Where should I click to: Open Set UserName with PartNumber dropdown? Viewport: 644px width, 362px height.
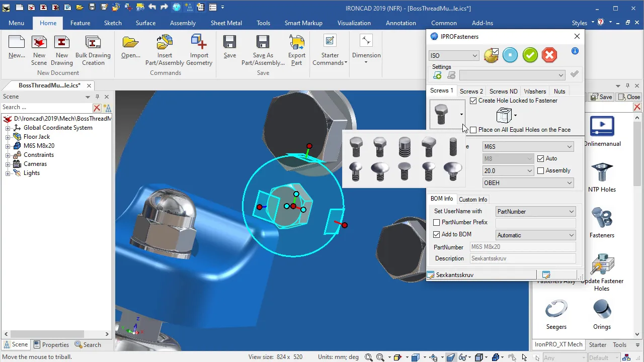(x=535, y=212)
